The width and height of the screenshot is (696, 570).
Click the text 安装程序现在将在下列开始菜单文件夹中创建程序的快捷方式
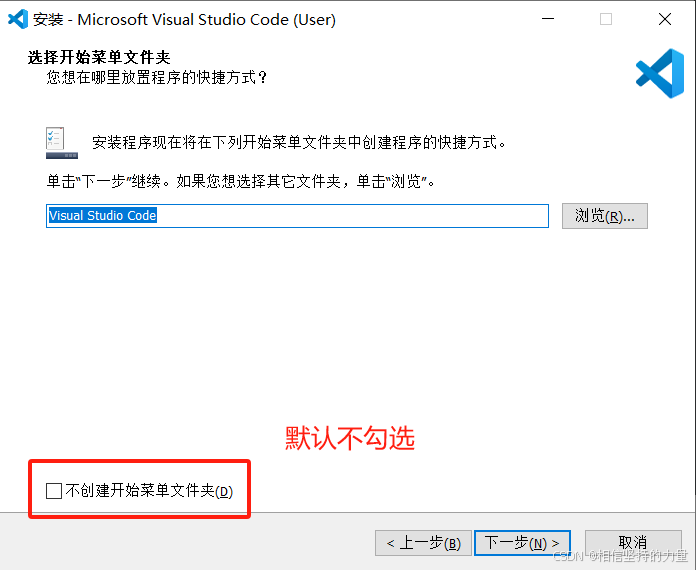click(299, 142)
